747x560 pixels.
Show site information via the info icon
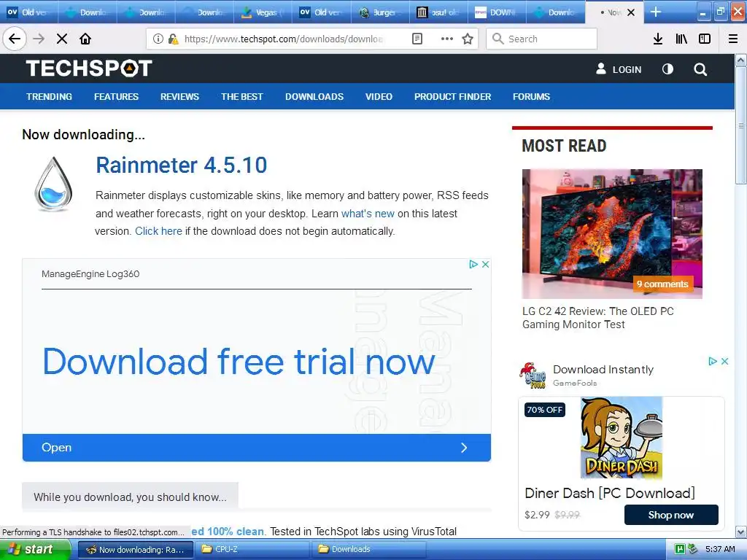[x=158, y=39]
